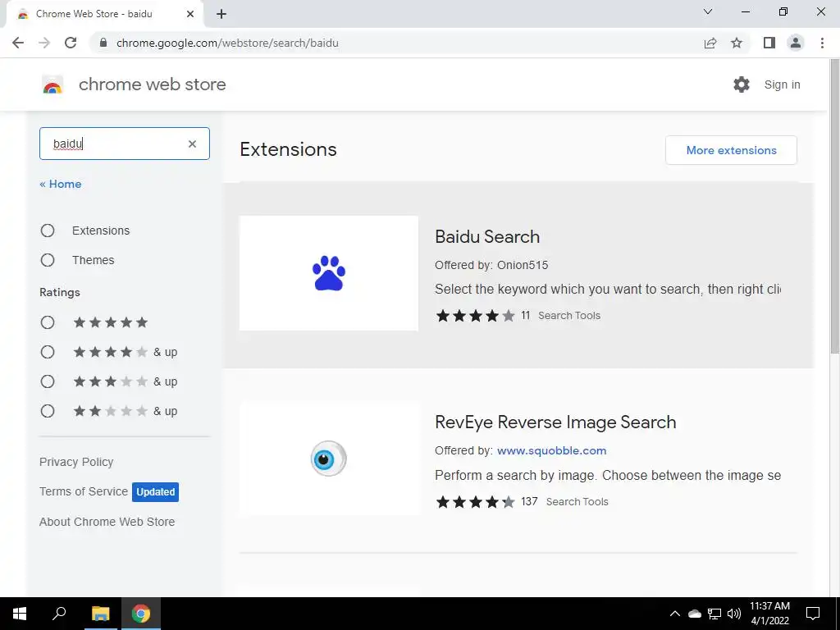Show hidden system tray icons
The width and height of the screenshot is (840, 630).
(x=675, y=614)
